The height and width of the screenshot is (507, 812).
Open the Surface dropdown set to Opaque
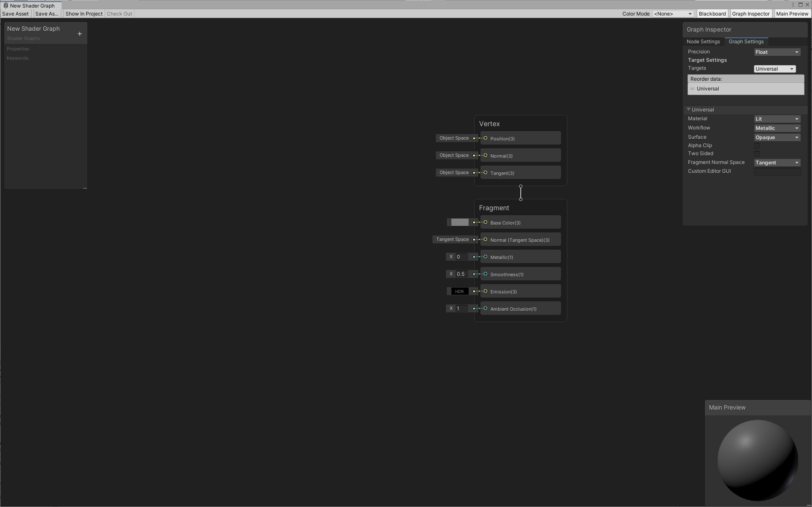[777, 137]
